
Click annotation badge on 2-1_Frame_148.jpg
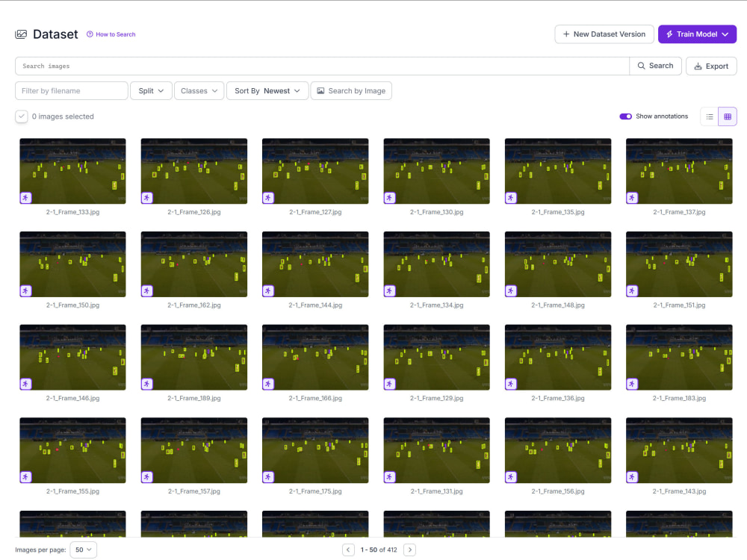tap(511, 290)
